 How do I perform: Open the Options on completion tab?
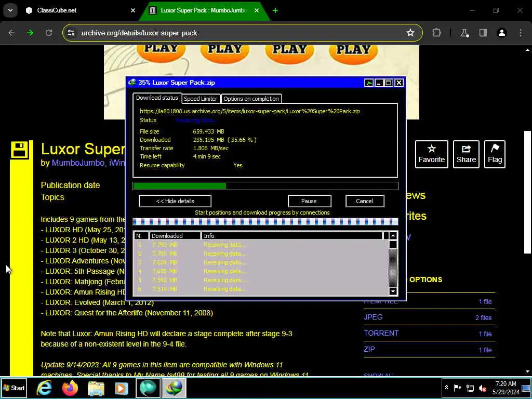[x=251, y=99]
